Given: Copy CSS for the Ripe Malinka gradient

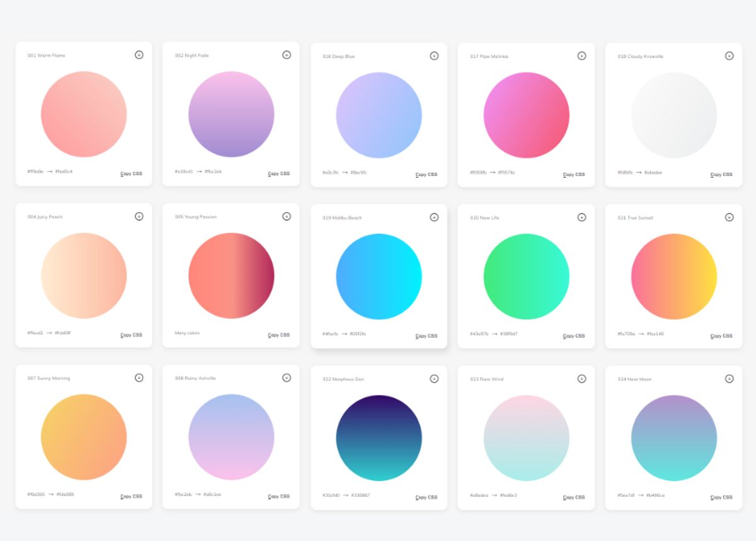Looking at the screenshot, I should click(574, 175).
